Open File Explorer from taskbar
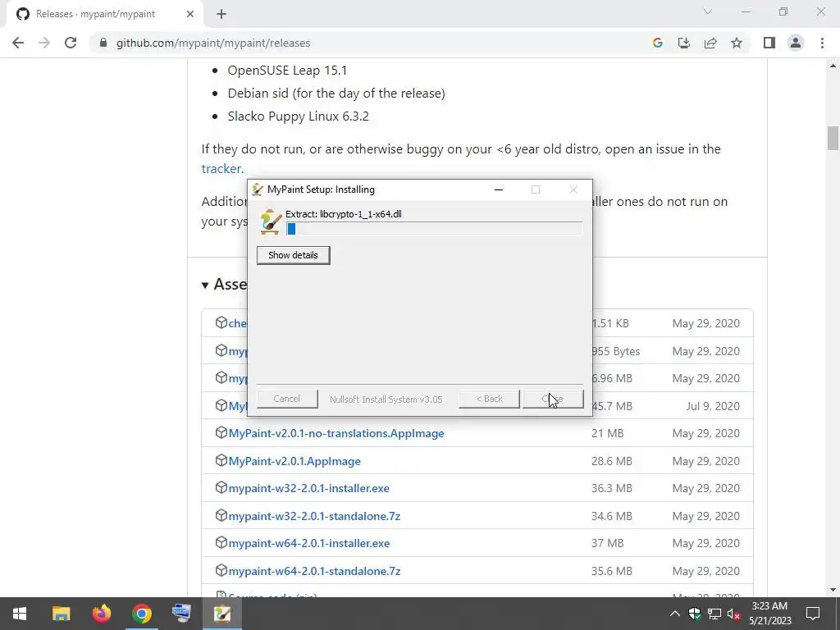 point(61,614)
